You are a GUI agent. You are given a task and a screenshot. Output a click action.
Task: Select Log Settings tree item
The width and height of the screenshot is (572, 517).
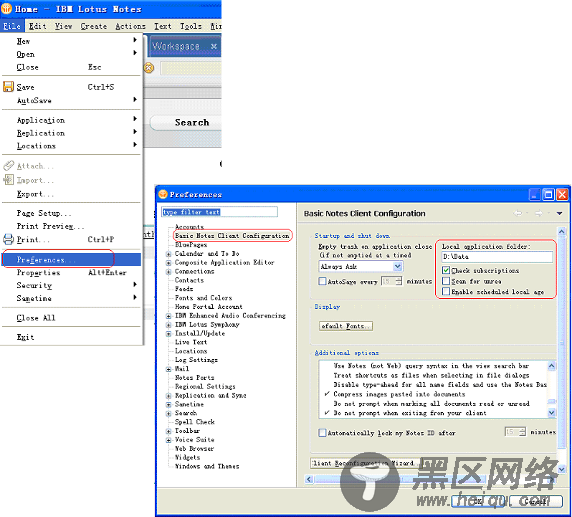[196, 360]
